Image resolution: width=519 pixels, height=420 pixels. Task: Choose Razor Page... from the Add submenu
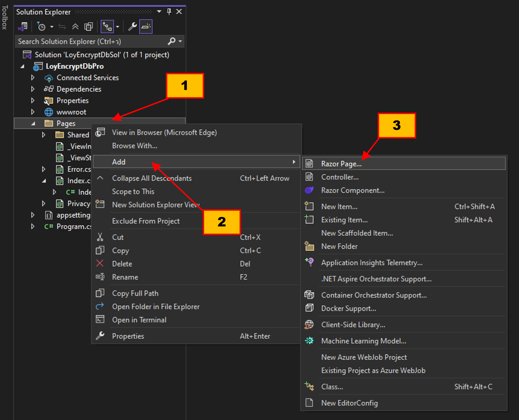click(341, 164)
